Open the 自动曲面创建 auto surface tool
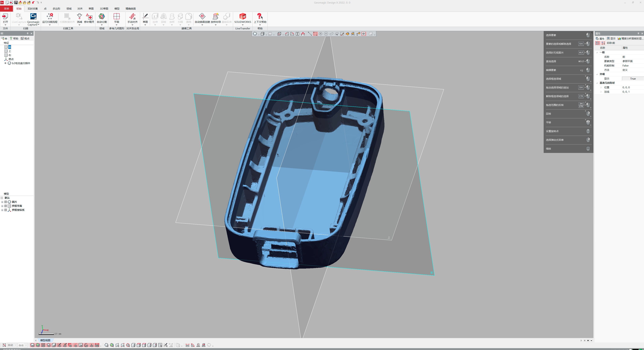644x350 pixels. (202, 17)
